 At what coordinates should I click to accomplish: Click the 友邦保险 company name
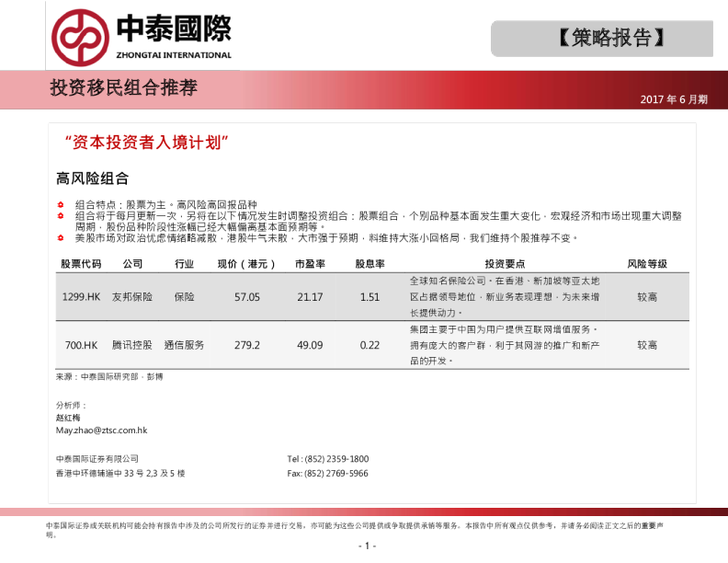pos(132,297)
